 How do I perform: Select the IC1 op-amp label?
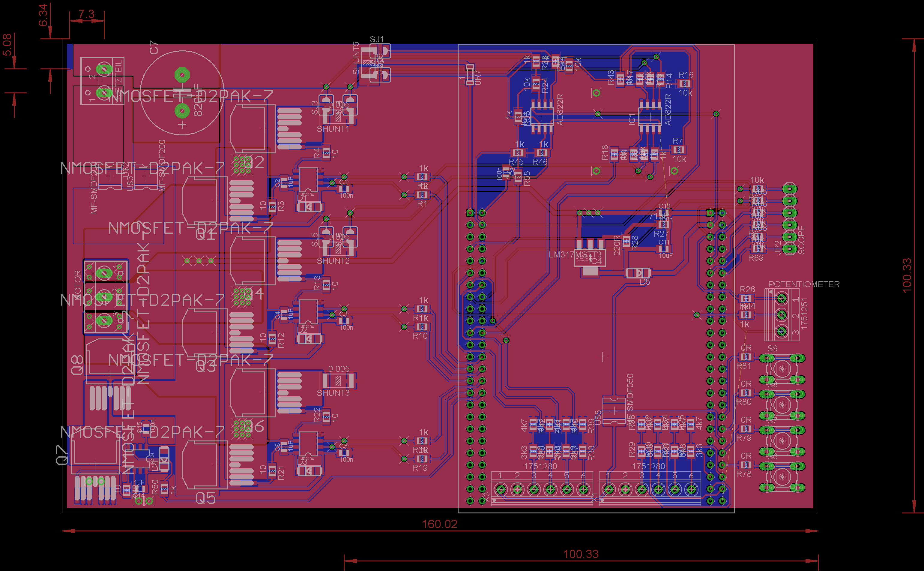click(632, 119)
